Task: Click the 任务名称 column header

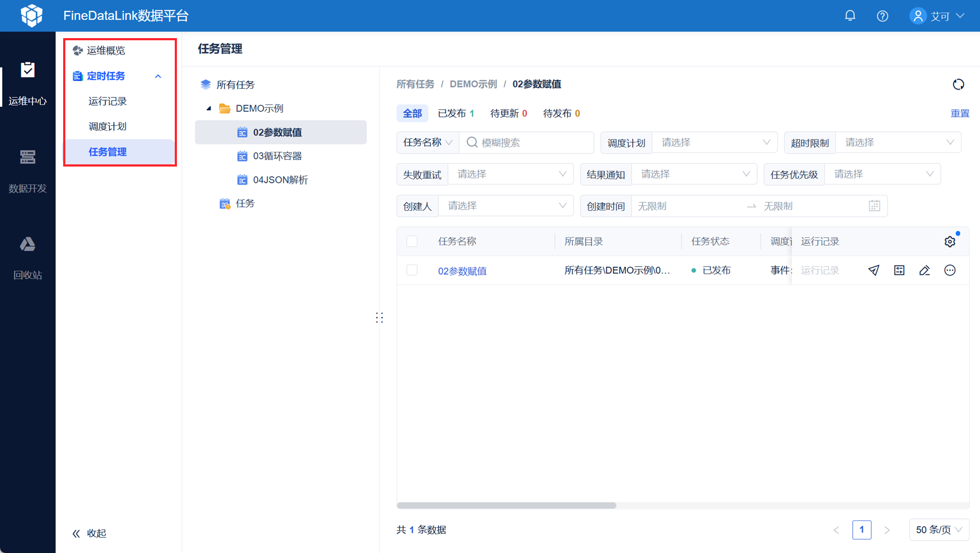Action: (457, 241)
